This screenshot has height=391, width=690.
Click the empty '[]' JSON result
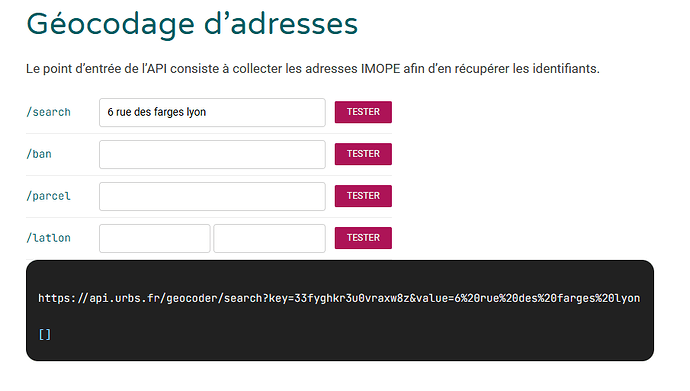44,335
